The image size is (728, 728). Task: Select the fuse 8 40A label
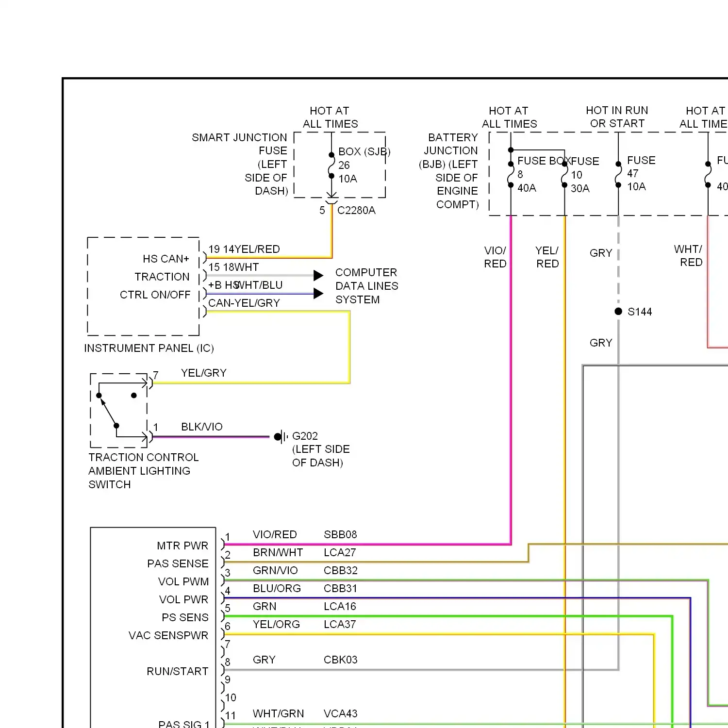(527, 181)
